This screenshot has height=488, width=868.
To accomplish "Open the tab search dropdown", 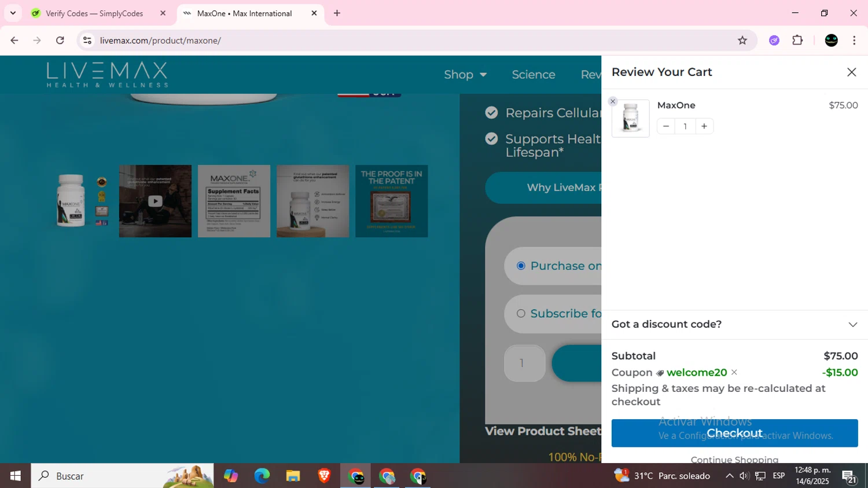I will coord(13,13).
